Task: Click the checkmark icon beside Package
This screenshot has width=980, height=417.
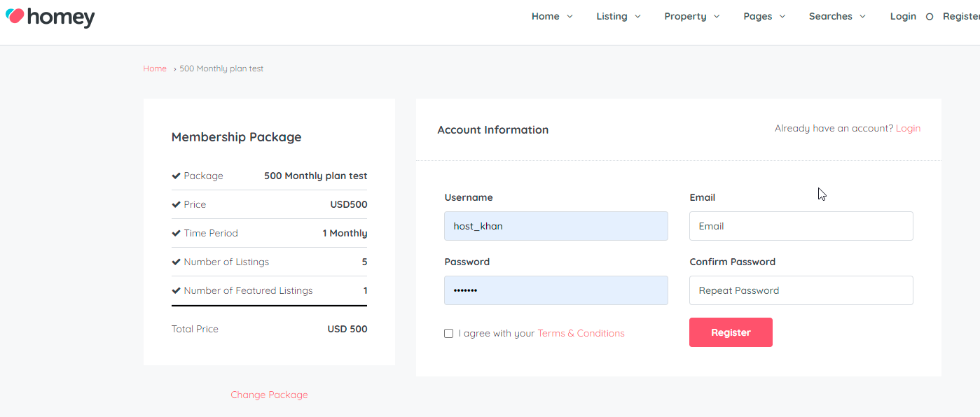Action: click(x=177, y=176)
